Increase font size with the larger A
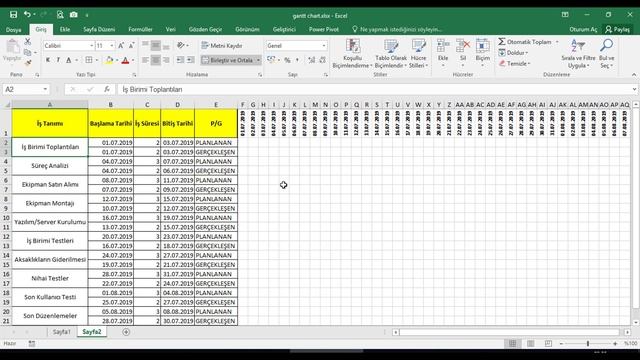This screenshot has width=640, height=360. click(x=121, y=46)
